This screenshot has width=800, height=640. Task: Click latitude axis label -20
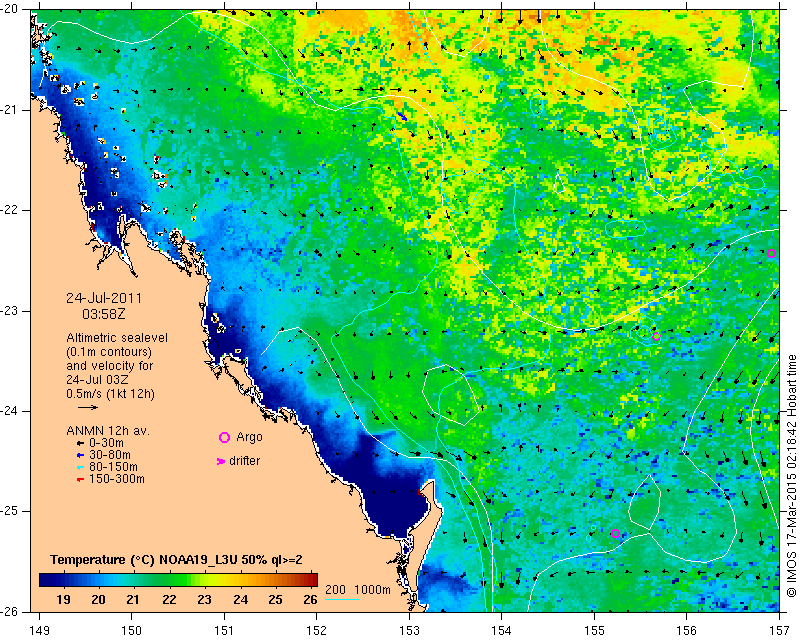click(10, 10)
